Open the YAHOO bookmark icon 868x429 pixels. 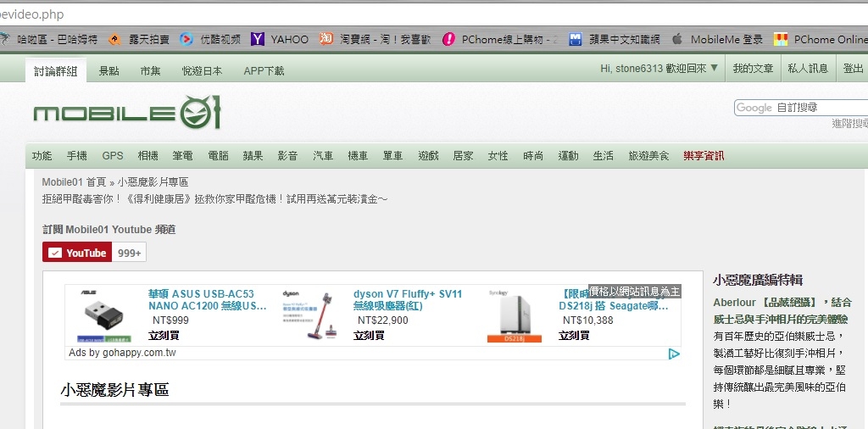point(258,39)
